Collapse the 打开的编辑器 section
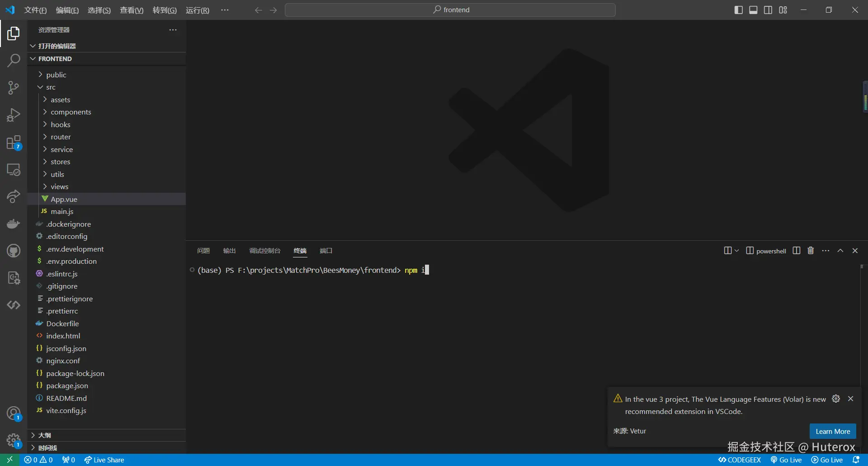 coord(107,46)
